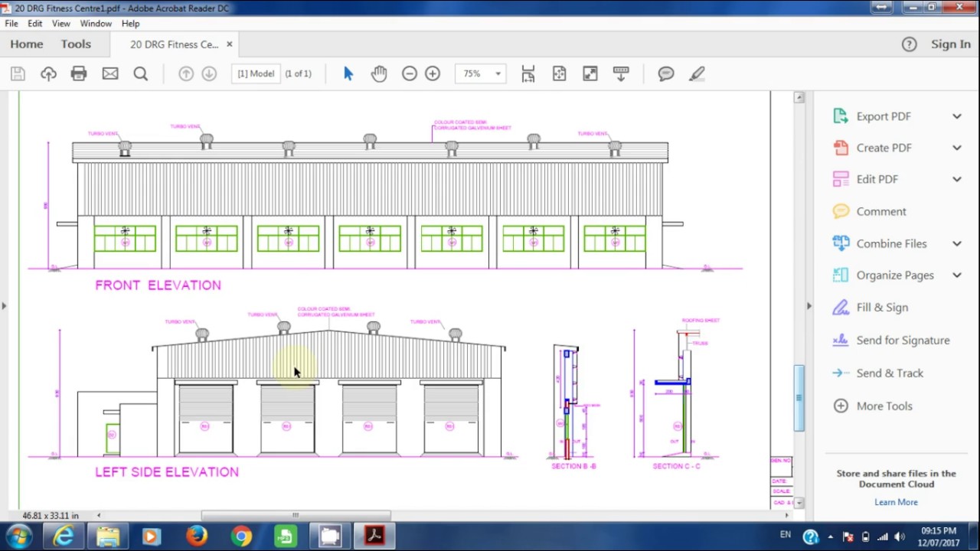
Task: Expand Edit PDF options
Action: (x=957, y=179)
